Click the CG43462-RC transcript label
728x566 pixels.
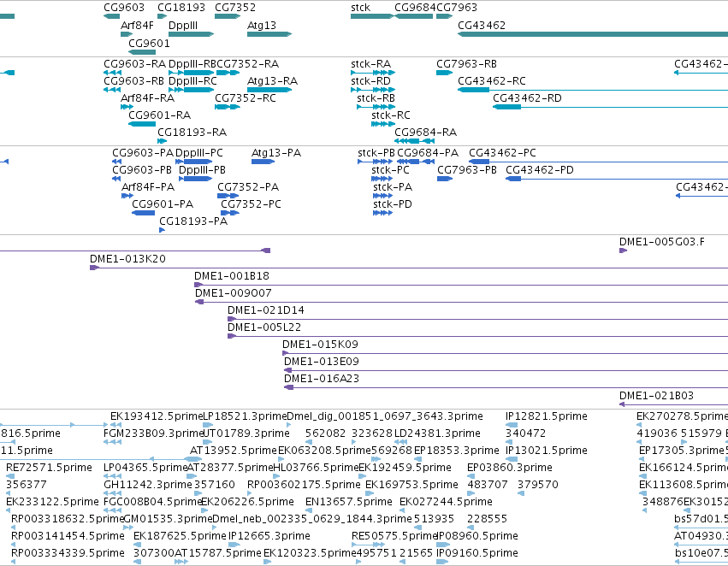[492, 80]
